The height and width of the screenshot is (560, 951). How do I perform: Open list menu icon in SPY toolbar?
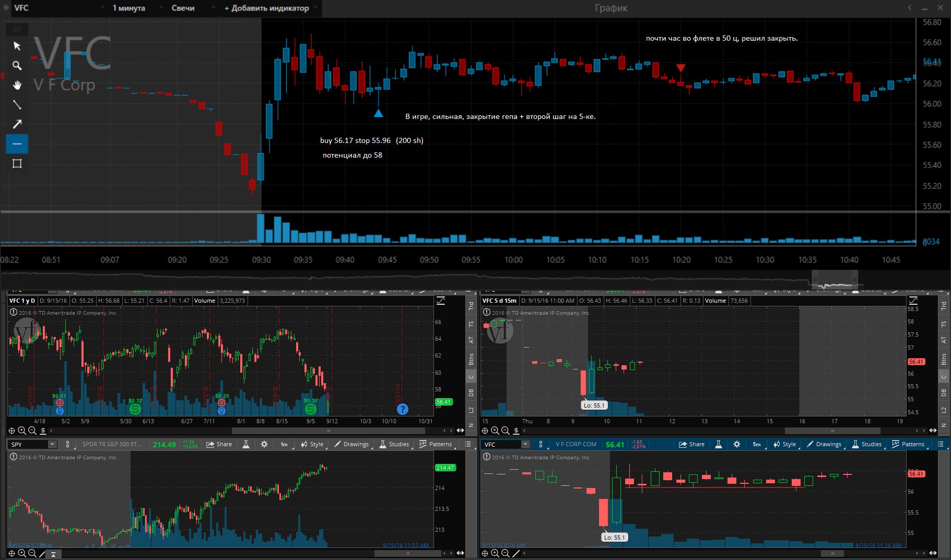(468, 444)
